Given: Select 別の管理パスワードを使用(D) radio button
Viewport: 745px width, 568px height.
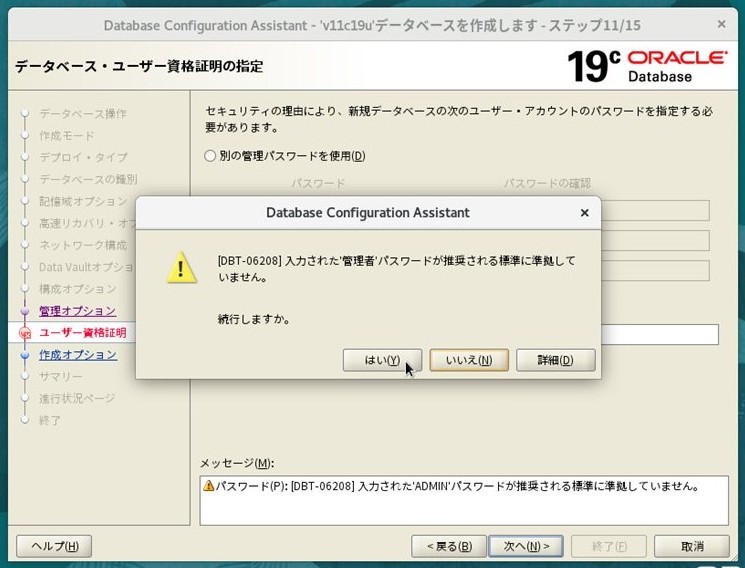Looking at the screenshot, I should [x=210, y=156].
